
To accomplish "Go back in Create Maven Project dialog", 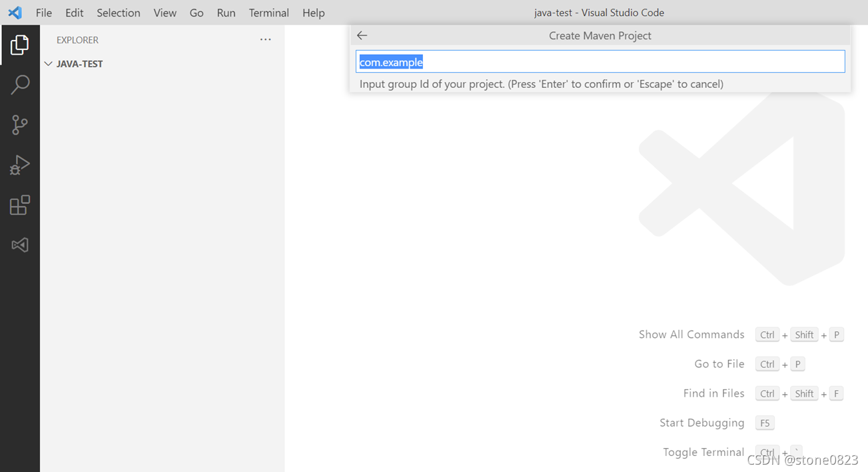I will 362,36.
